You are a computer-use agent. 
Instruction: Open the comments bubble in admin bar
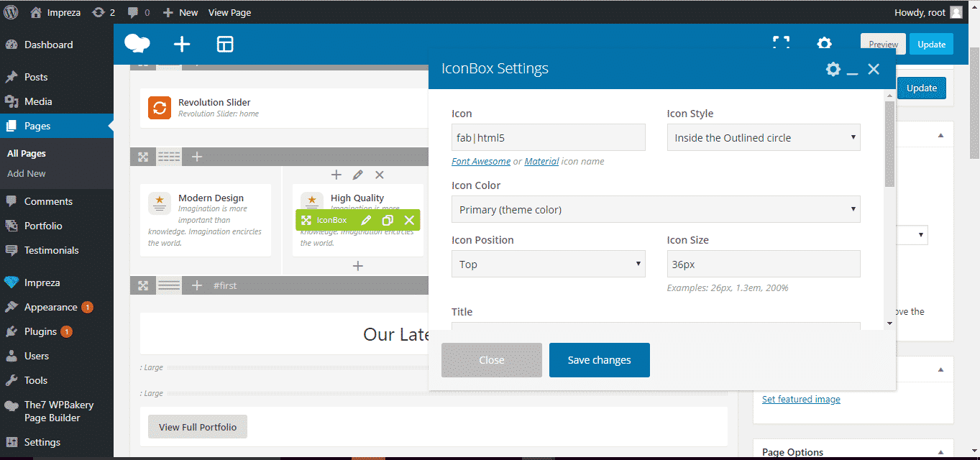138,12
